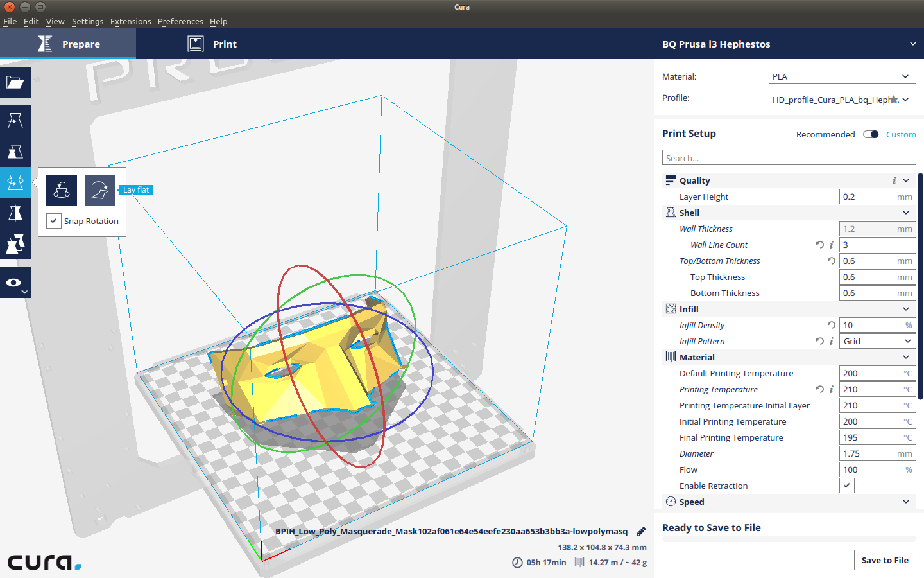This screenshot has height=578, width=924.
Task: Open the view mode eye icon
Action: click(x=15, y=283)
